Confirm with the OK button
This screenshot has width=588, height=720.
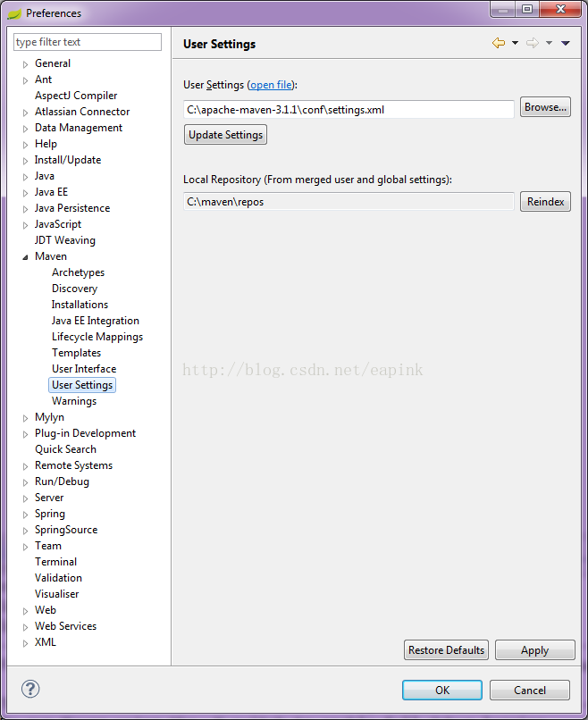pyautogui.click(x=442, y=691)
